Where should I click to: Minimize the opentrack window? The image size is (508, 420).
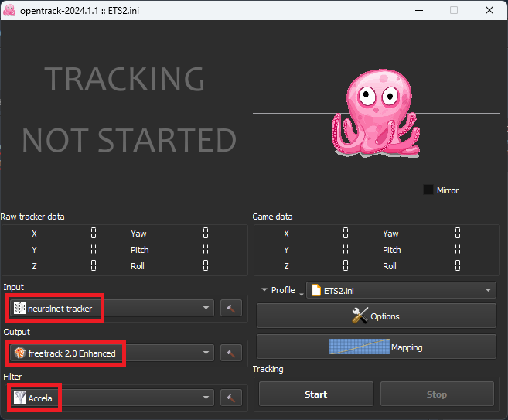pos(419,10)
